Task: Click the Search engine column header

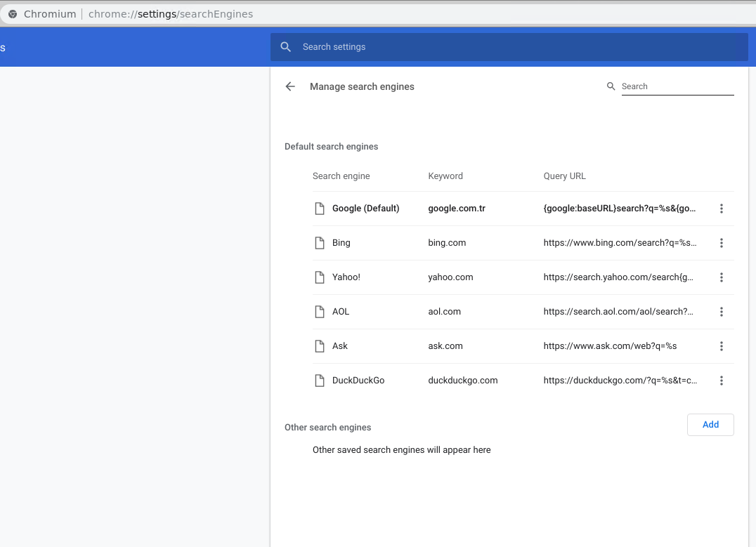Action: 341,176
